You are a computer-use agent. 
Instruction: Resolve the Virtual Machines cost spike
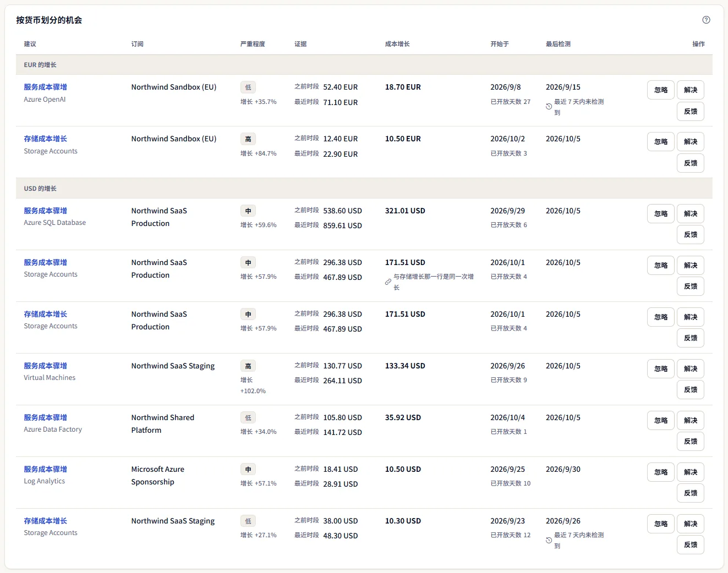pos(691,369)
